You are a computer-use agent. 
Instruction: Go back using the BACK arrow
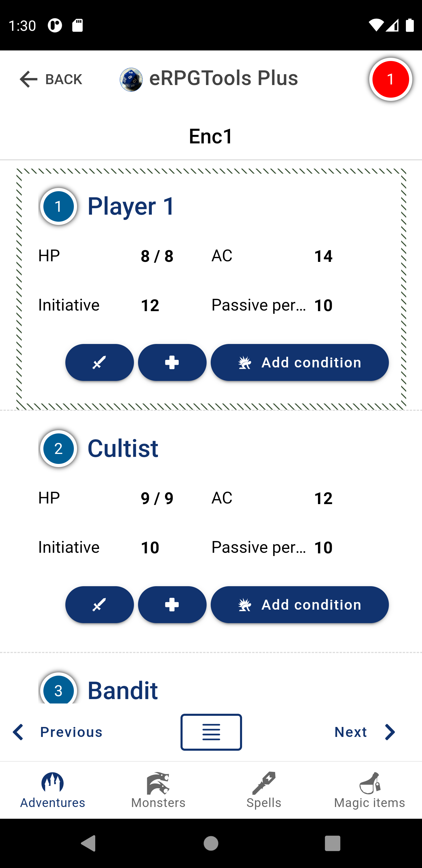[x=50, y=79]
